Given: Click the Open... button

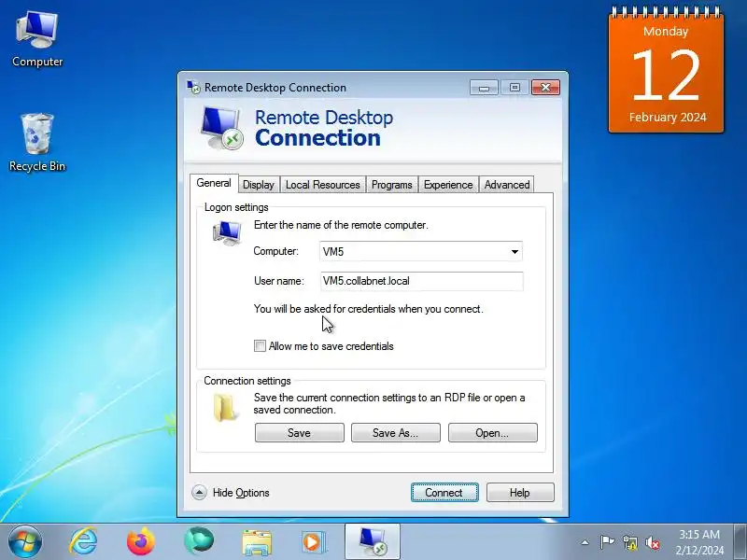Looking at the screenshot, I should [x=493, y=433].
